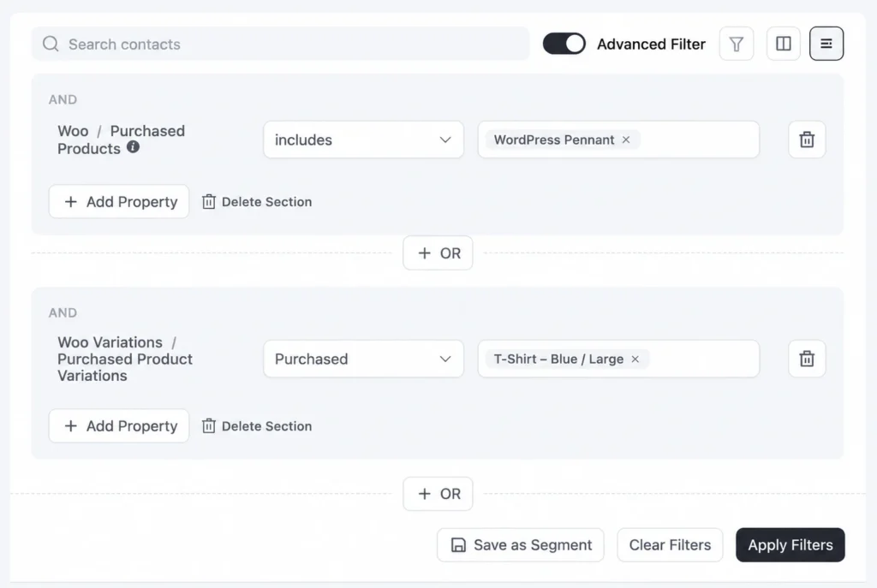Apply Filters to the contact list
Screen dimensions: 877x588
point(790,545)
